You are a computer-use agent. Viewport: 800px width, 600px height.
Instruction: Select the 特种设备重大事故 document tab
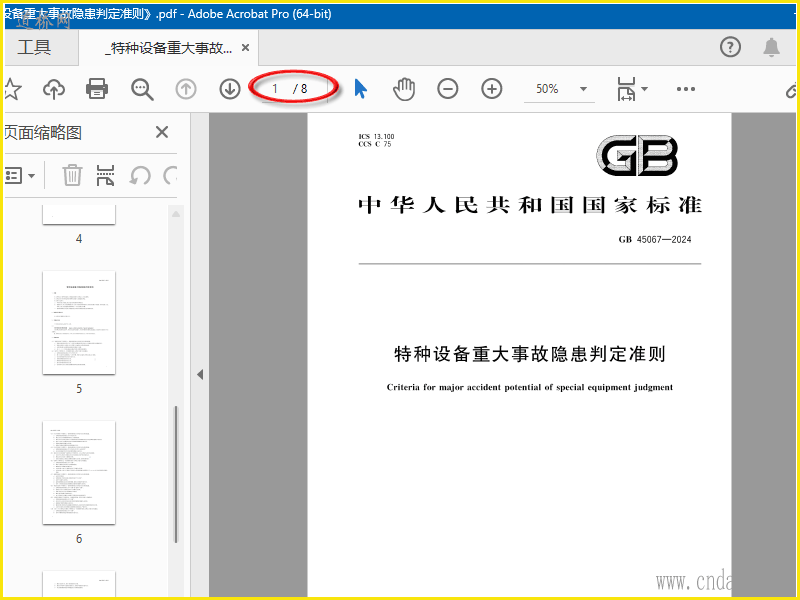(168, 48)
